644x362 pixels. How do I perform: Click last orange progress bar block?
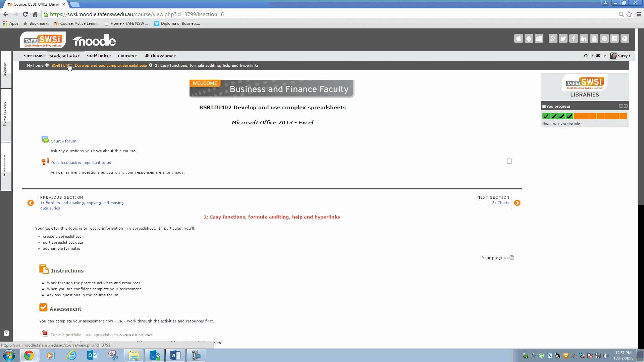tap(624, 116)
